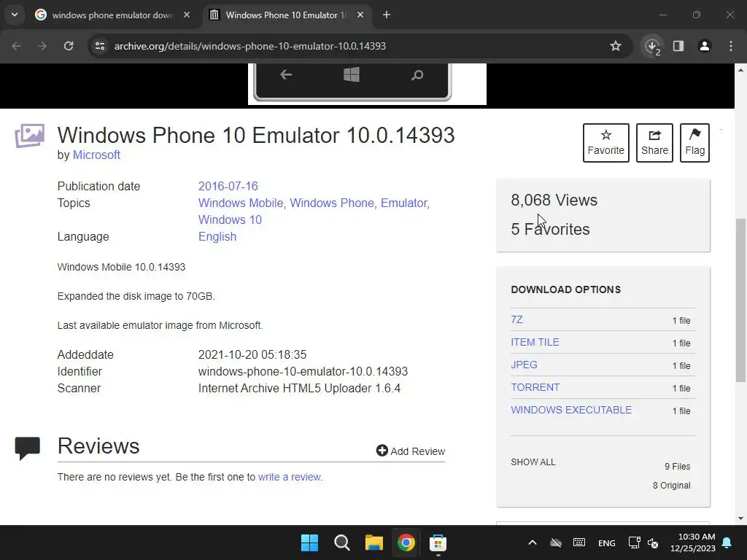The width and height of the screenshot is (747, 560).
Task: Click the Reviews speech bubble icon
Action: [x=27, y=448]
